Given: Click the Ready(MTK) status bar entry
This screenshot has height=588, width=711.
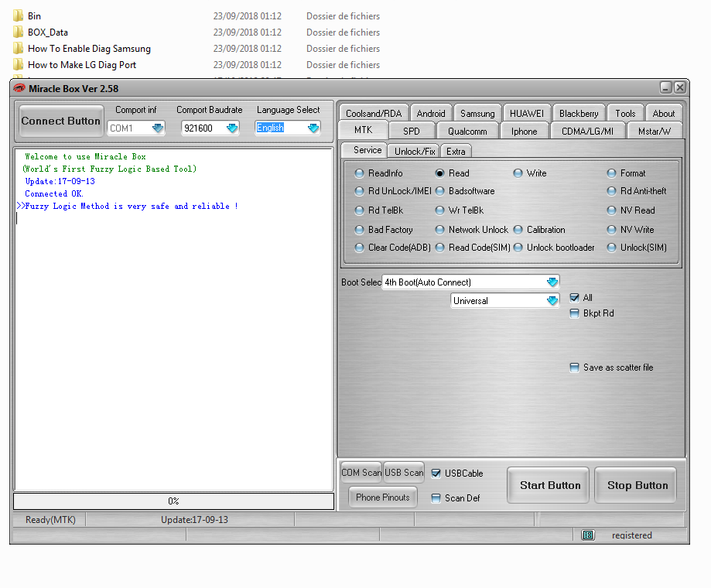Looking at the screenshot, I should (x=50, y=520).
